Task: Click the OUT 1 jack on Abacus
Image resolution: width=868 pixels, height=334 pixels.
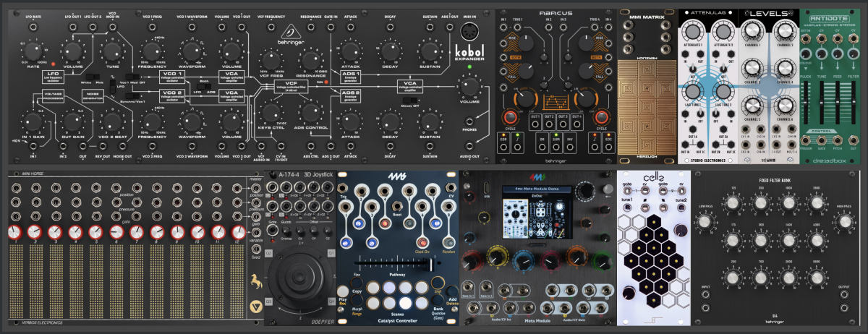Action: tap(535, 124)
